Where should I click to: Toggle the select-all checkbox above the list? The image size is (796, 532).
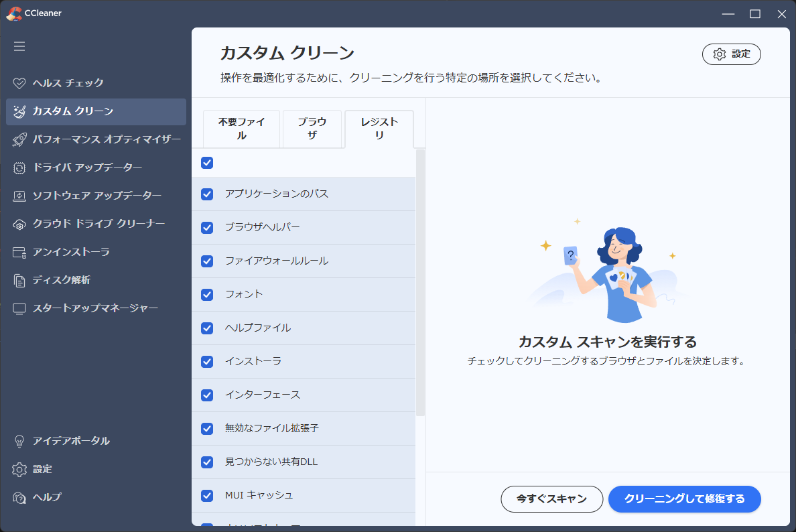pos(207,163)
